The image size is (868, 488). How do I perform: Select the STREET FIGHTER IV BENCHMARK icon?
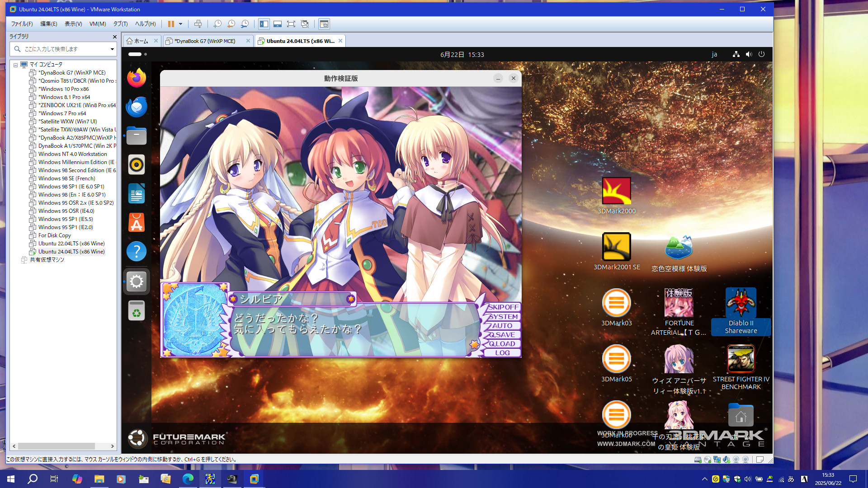tap(741, 367)
